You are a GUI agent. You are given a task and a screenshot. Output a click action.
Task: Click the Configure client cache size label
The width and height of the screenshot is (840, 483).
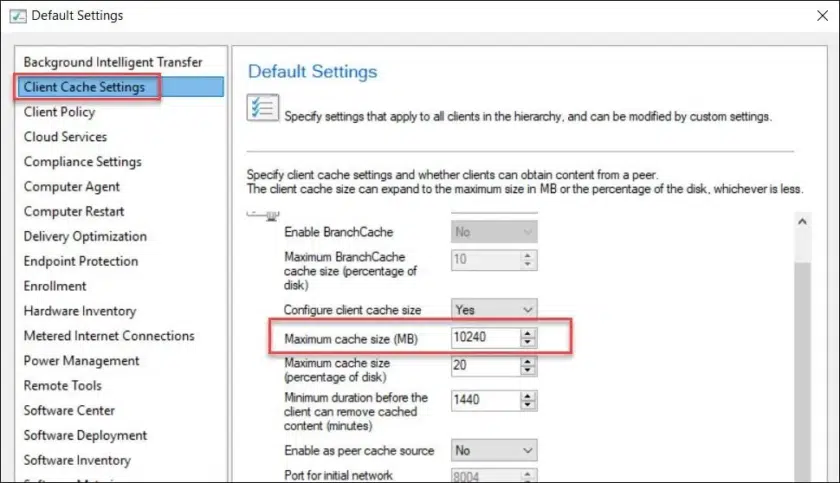click(x=352, y=310)
